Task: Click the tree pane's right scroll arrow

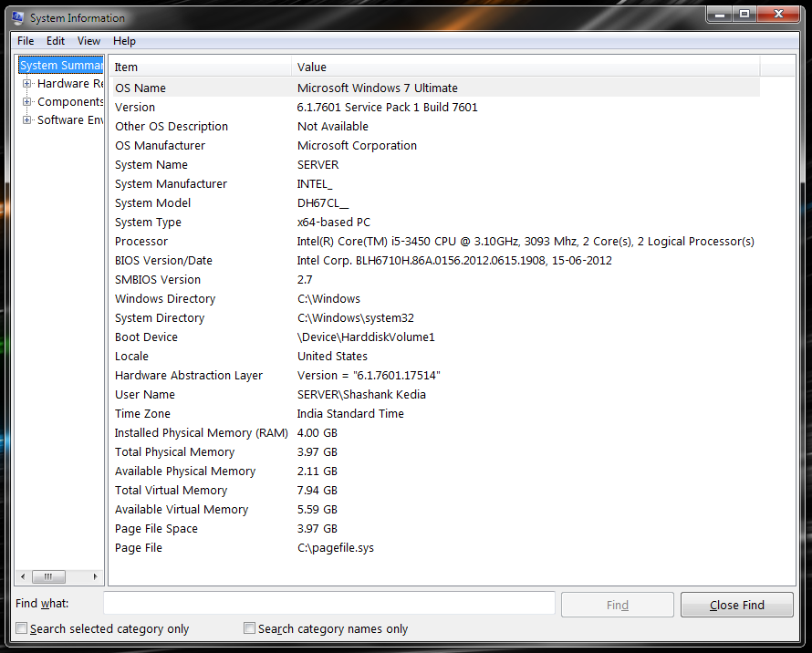Action: 96,577
